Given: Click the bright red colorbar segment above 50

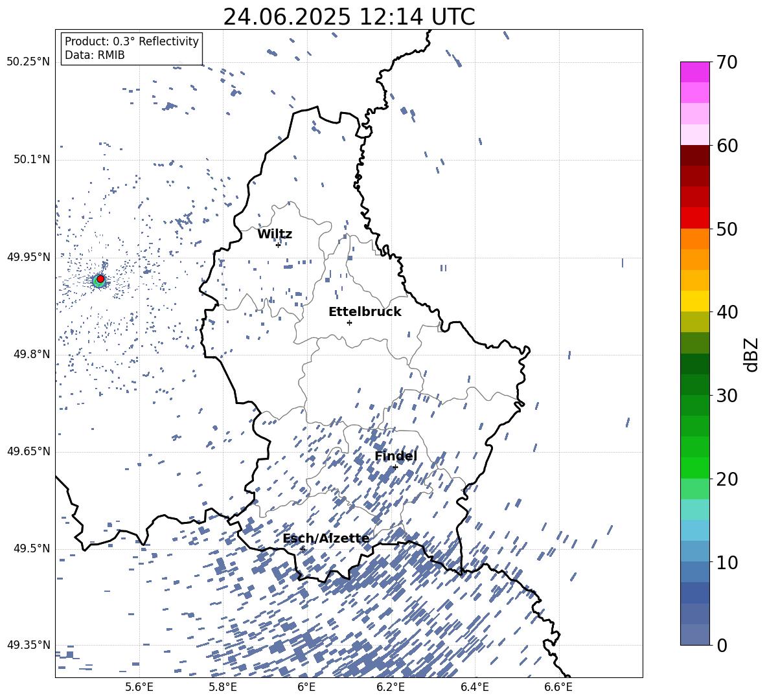Looking at the screenshot, I should click(694, 218).
